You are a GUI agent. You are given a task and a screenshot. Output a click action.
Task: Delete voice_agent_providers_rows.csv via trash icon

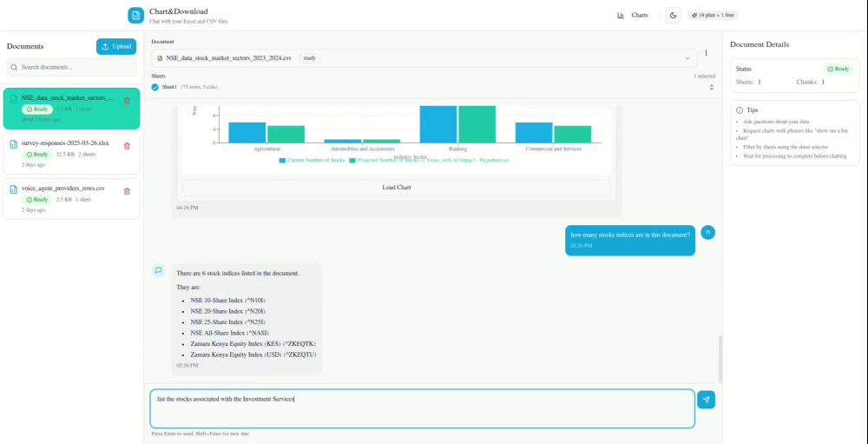(x=127, y=191)
